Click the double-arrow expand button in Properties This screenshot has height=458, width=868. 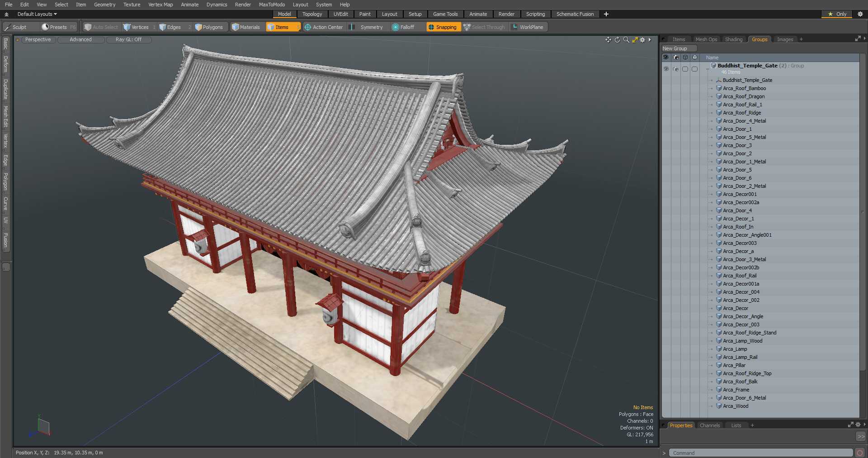(x=861, y=437)
